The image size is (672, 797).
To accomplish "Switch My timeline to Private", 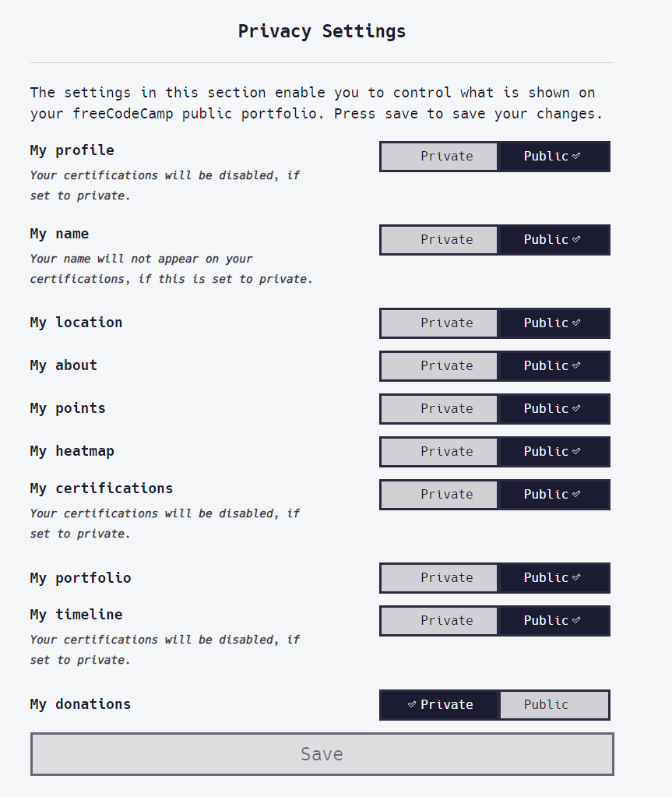I will (x=438, y=620).
